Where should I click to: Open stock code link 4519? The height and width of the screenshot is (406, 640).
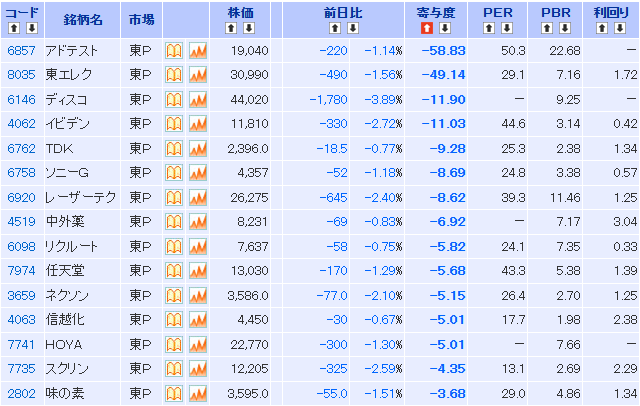pyautogui.click(x=20, y=221)
